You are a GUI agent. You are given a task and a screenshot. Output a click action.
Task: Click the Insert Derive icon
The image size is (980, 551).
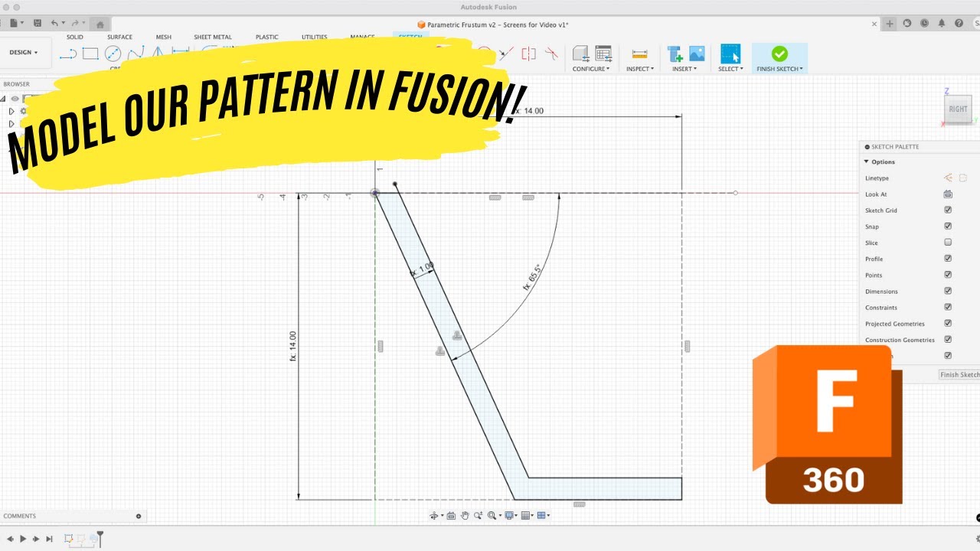point(675,54)
